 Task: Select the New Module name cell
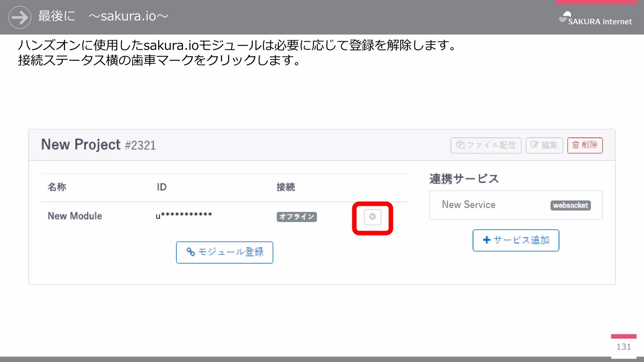coord(75,216)
